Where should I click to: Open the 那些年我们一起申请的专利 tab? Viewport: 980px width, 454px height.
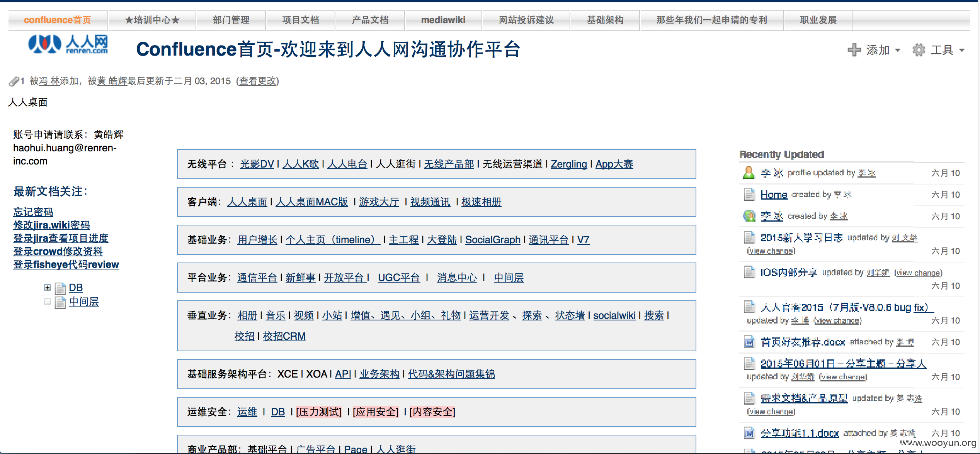[x=712, y=20]
